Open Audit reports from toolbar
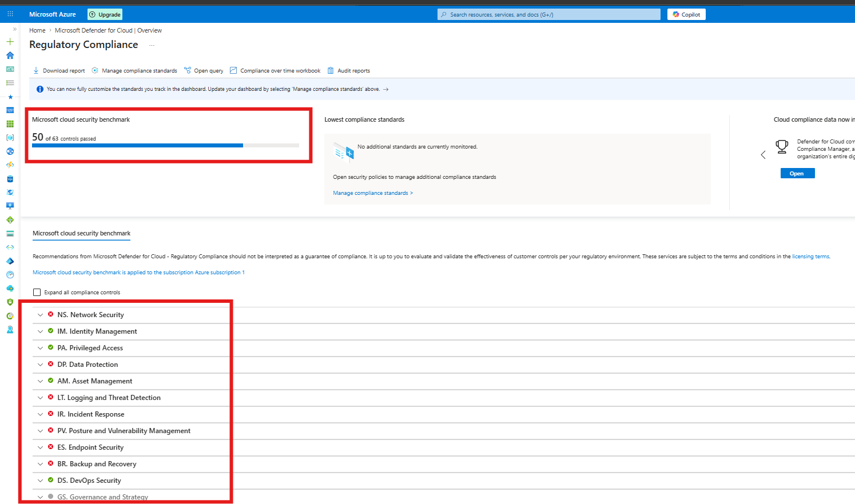 tap(348, 71)
